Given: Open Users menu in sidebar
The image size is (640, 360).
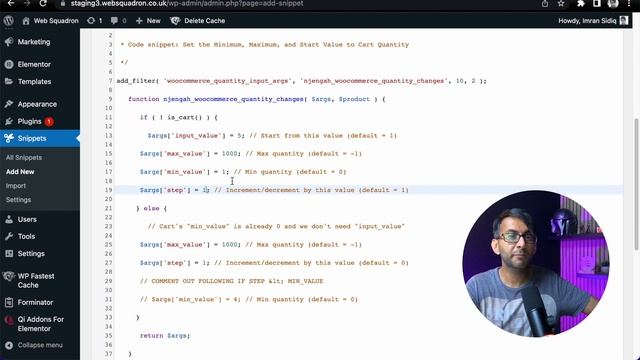Looking at the screenshot, I should [x=27, y=219].
